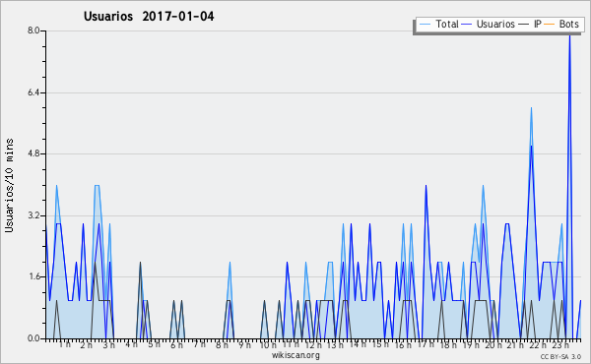
Task: Click the dark blue peak at 4.0 near 17 h
Action: coord(426,186)
